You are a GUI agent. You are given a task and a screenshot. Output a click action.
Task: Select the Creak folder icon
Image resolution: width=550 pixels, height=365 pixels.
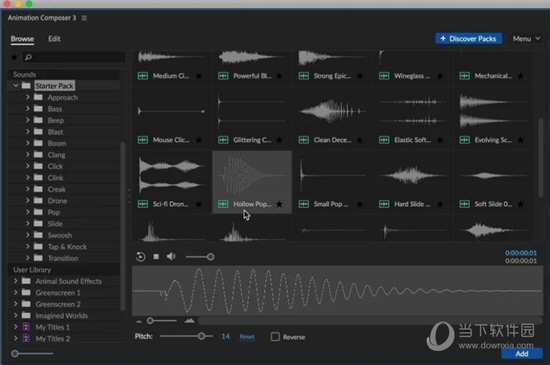tap(38, 189)
